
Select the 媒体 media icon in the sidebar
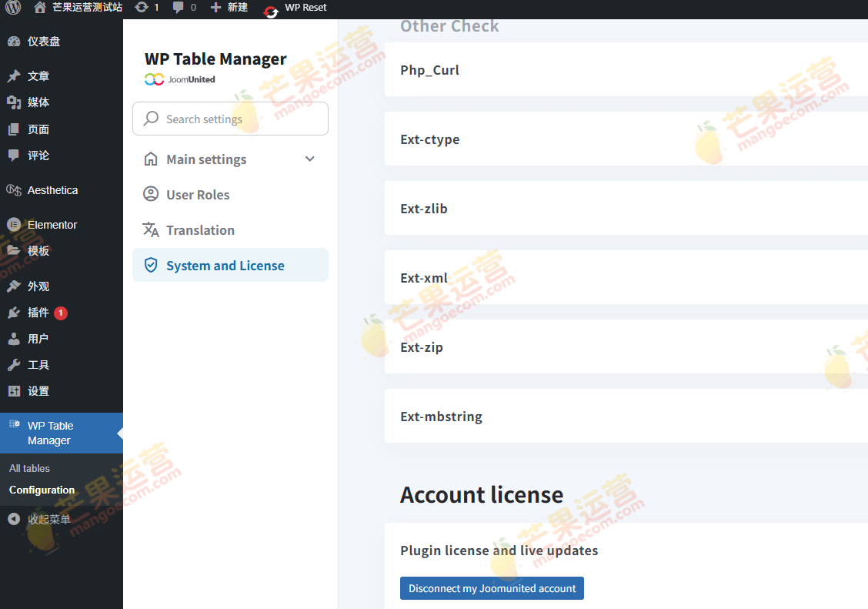click(12, 102)
